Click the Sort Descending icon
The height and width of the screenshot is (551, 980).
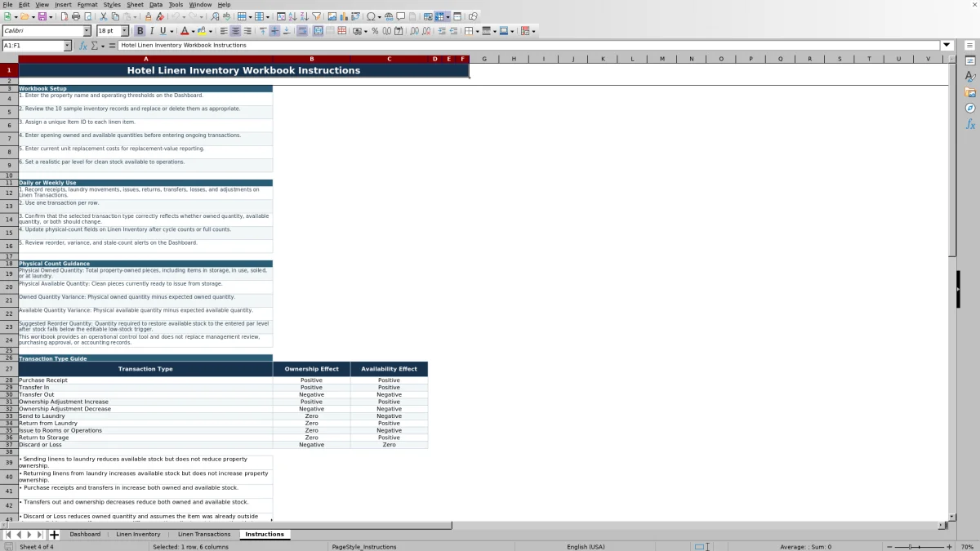pyautogui.click(x=304, y=16)
